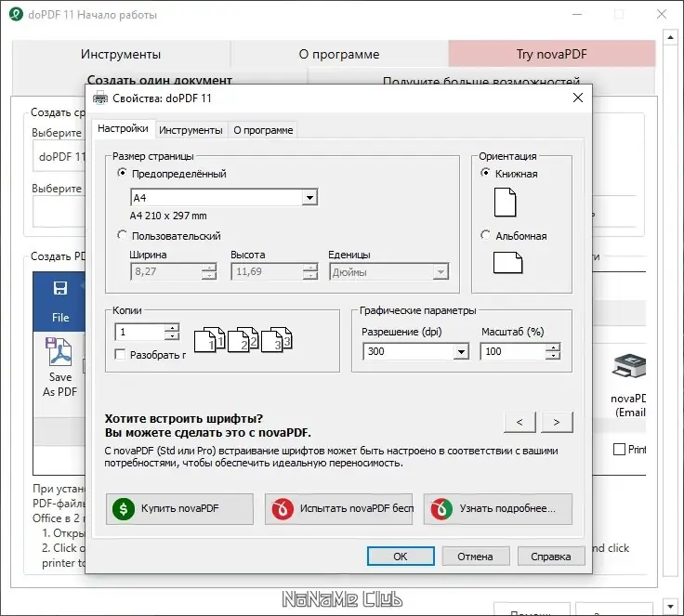Select the Предопределённый page size radio button
The image size is (684, 616).
pyautogui.click(x=122, y=173)
